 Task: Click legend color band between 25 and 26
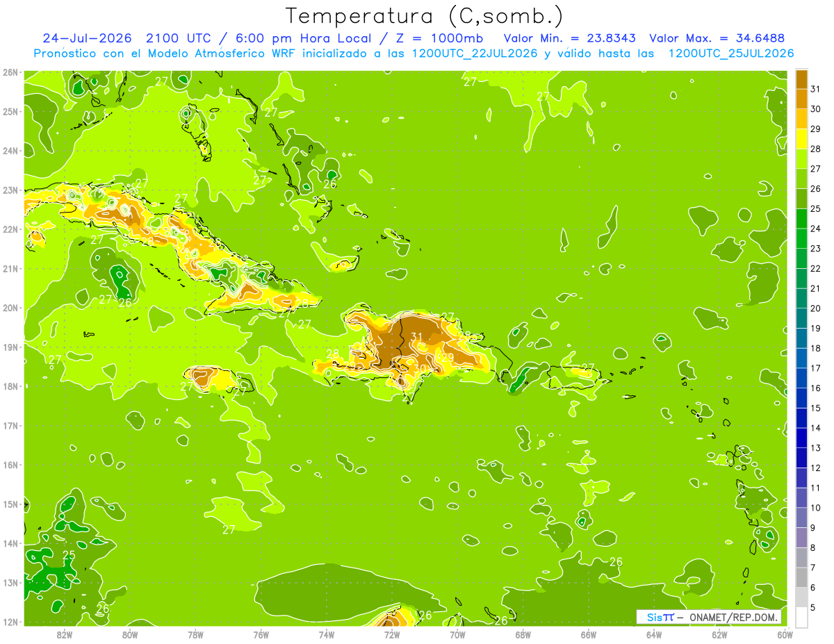tap(801, 199)
